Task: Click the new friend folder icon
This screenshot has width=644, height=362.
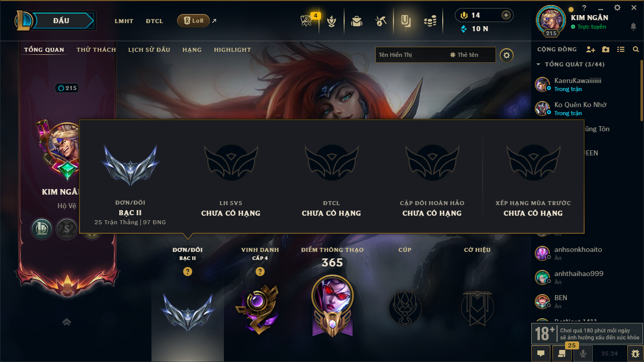Action: point(606,49)
